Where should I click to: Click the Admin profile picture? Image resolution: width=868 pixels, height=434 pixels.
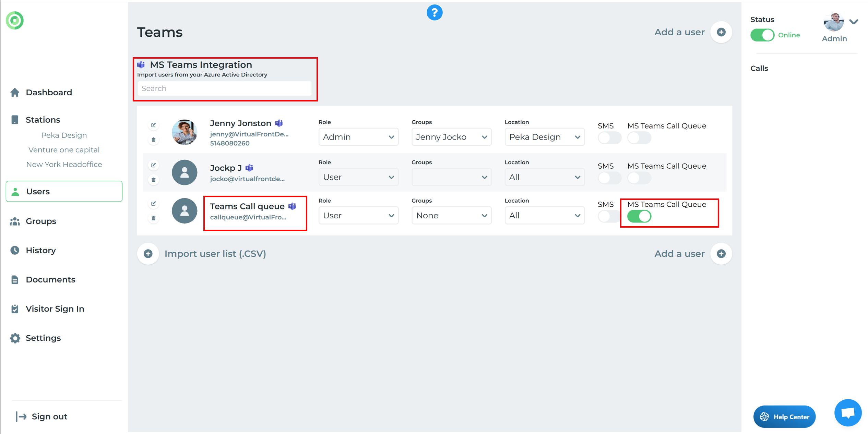pyautogui.click(x=834, y=22)
